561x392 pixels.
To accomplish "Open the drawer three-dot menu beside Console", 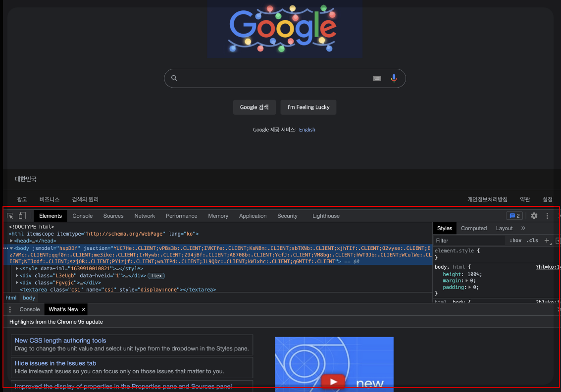I will pyautogui.click(x=10, y=309).
